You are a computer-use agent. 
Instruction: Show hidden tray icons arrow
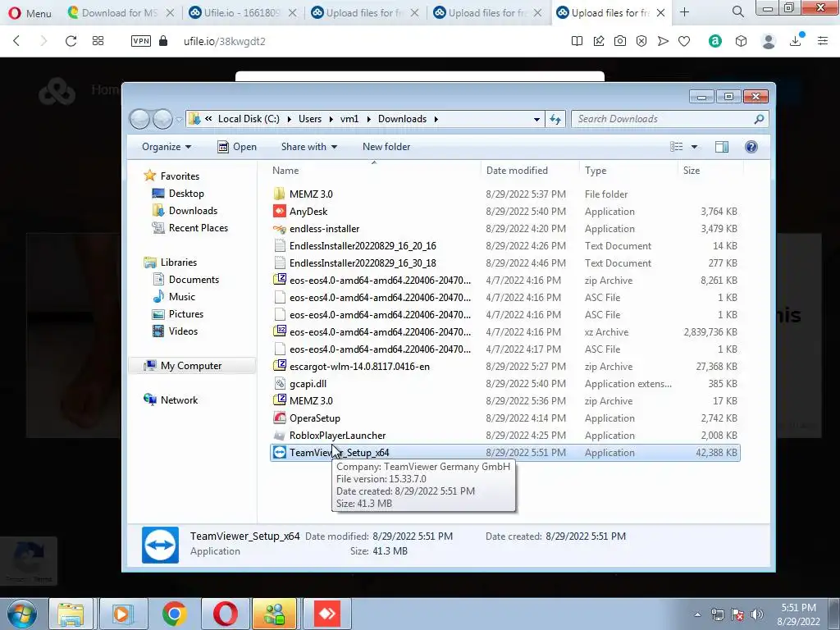coord(697,615)
